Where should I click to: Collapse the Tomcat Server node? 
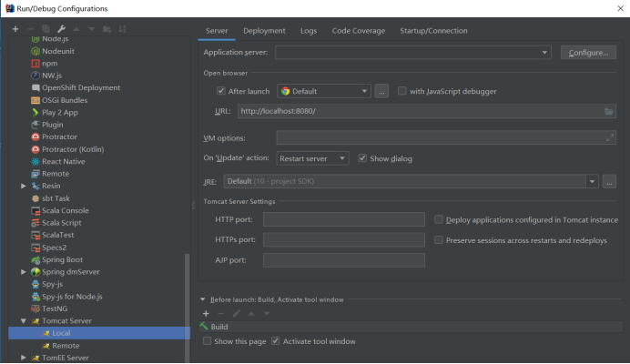click(24, 321)
